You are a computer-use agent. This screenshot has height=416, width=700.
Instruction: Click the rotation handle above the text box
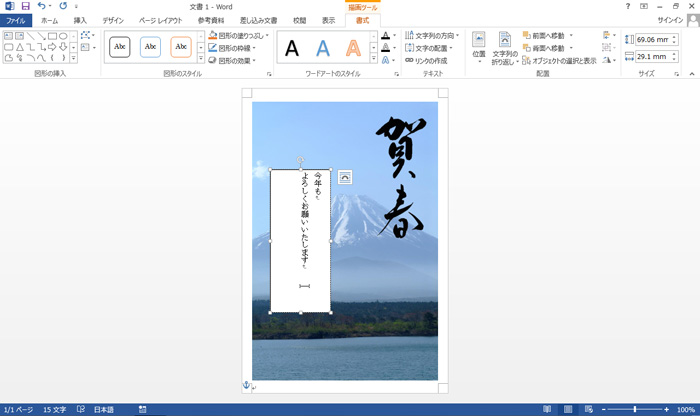300,160
